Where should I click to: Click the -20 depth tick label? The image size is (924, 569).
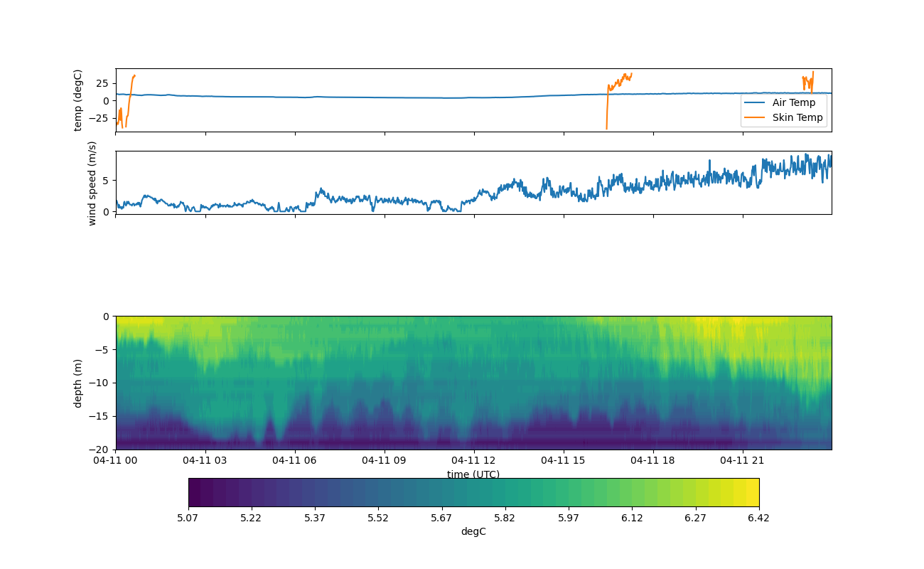[x=102, y=450]
